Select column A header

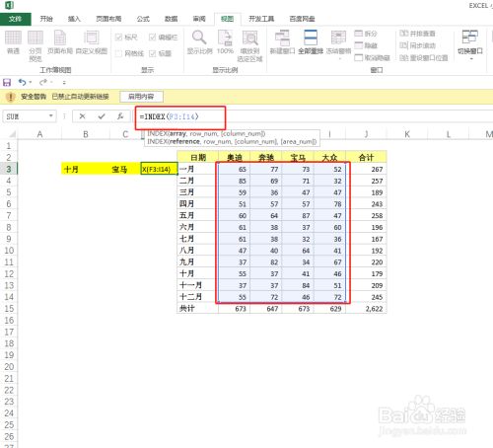39,134
